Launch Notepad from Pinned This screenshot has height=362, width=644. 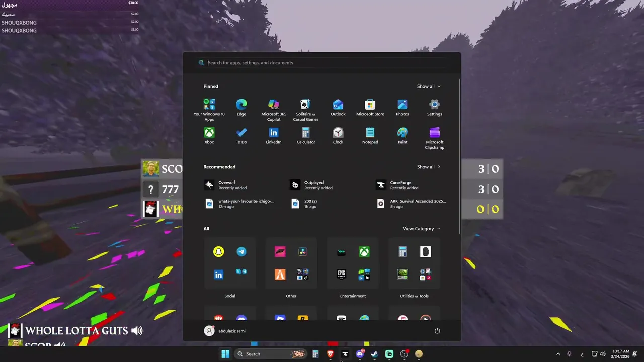(370, 136)
